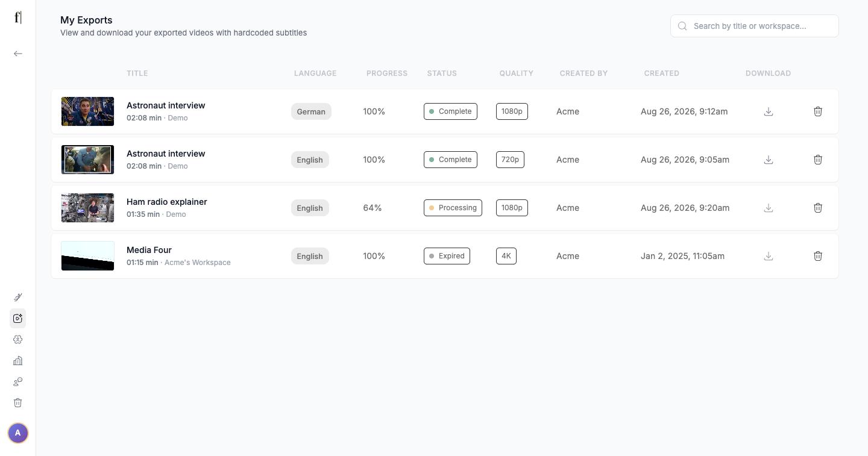Screen dimensions: 868x456
Task: Click English badge in Media Four row
Action: pos(310,256)
